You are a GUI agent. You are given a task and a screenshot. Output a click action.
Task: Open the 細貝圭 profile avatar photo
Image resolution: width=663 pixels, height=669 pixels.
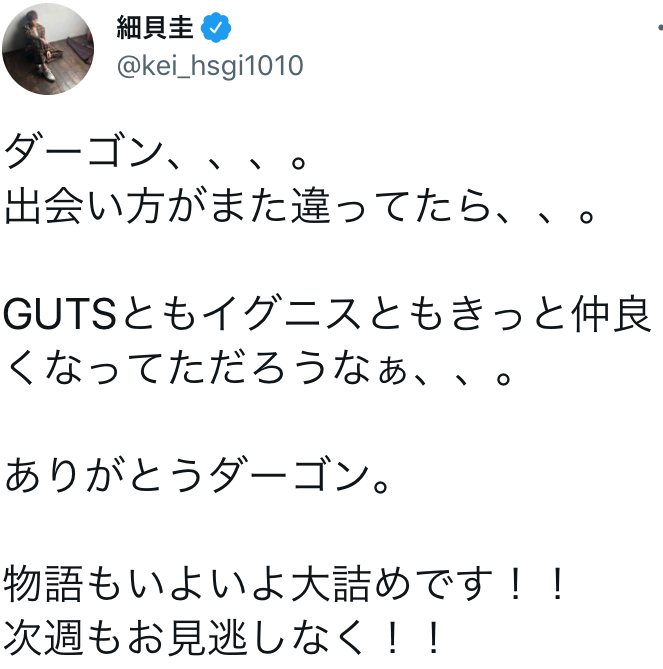[48, 49]
